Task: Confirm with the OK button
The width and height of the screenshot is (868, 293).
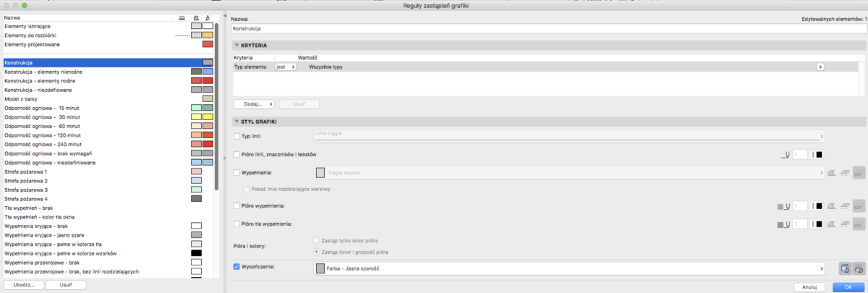Action: click(x=848, y=286)
